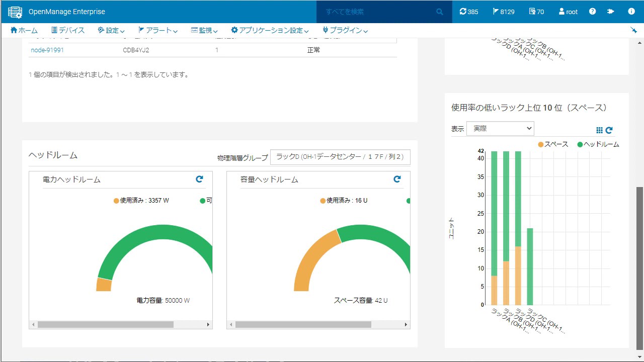Expand the アラート menu chevron
This screenshot has height=362, width=644.
[x=175, y=30]
